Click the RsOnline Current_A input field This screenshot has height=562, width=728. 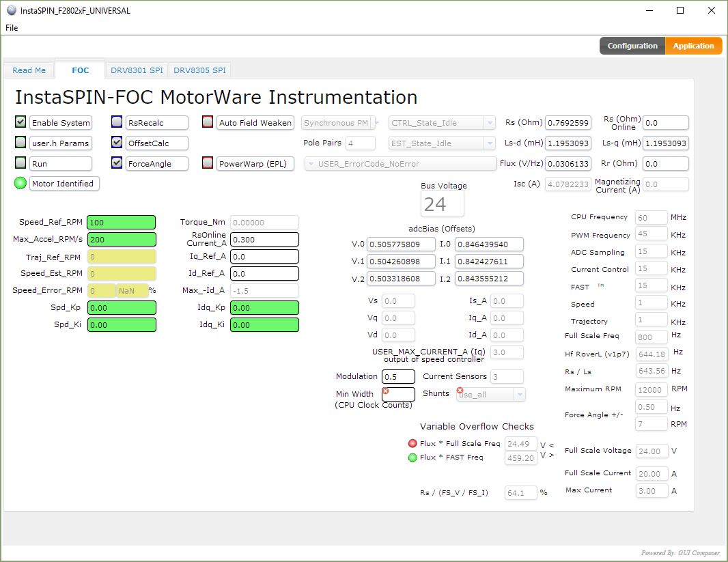[265, 240]
